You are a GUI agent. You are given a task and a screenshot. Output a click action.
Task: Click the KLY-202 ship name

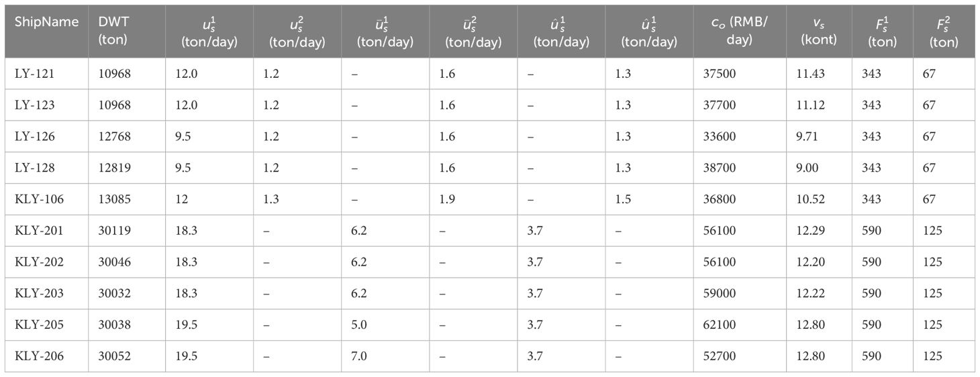[38, 262]
